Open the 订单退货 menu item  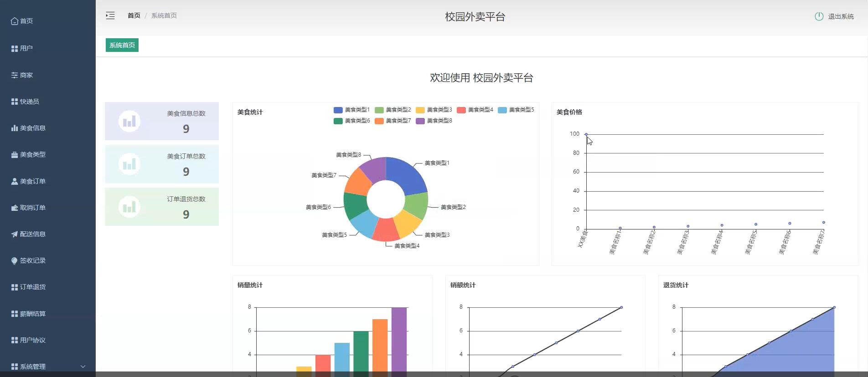pyautogui.click(x=48, y=287)
